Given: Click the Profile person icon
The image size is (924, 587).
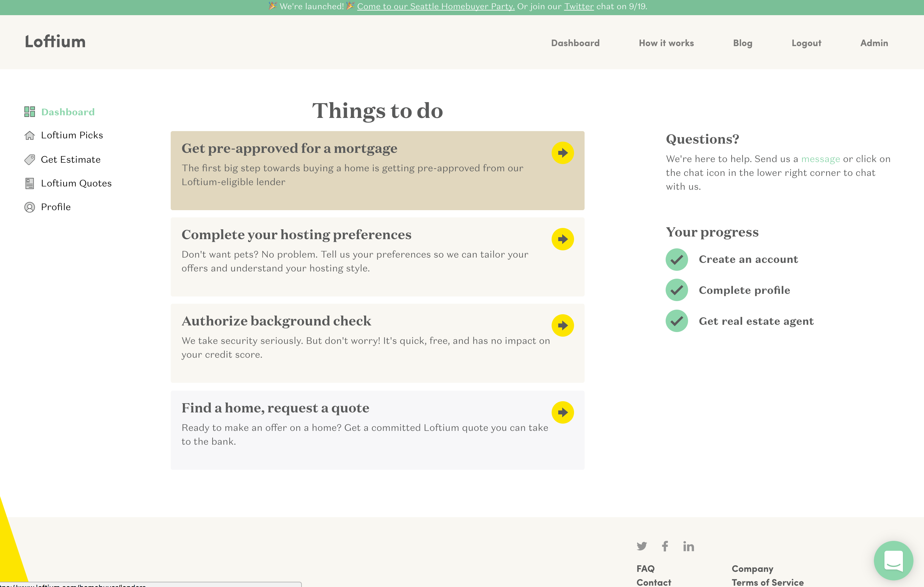Looking at the screenshot, I should click(30, 207).
